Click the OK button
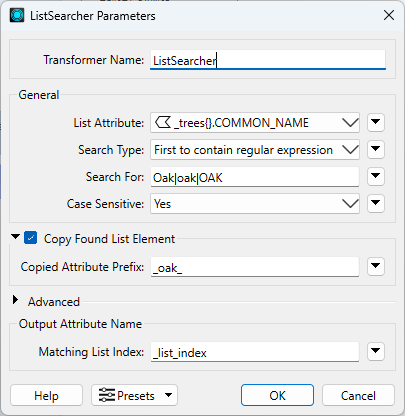Image resolution: width=405 pixels, height=416 pixels. tap(277, 395)
